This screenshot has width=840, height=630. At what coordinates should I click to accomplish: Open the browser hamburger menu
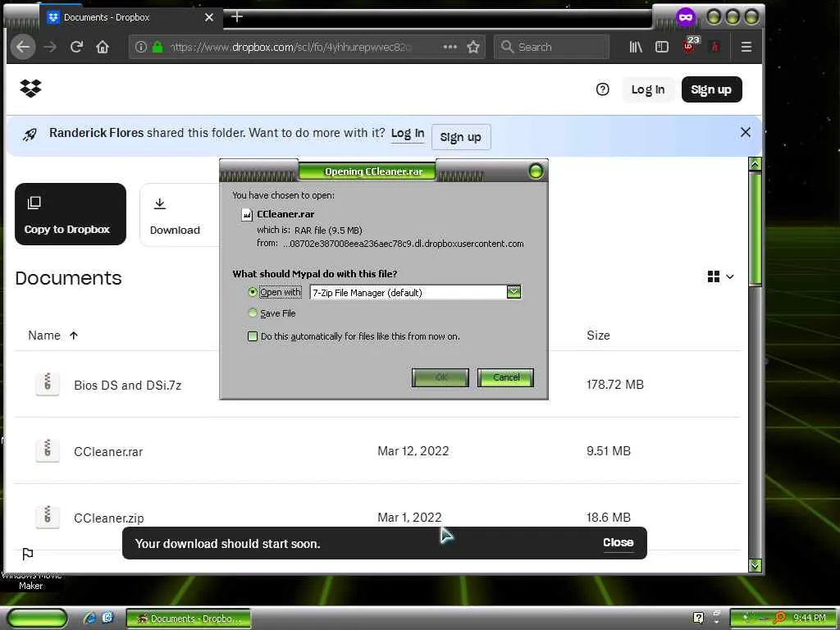point(746,47)
